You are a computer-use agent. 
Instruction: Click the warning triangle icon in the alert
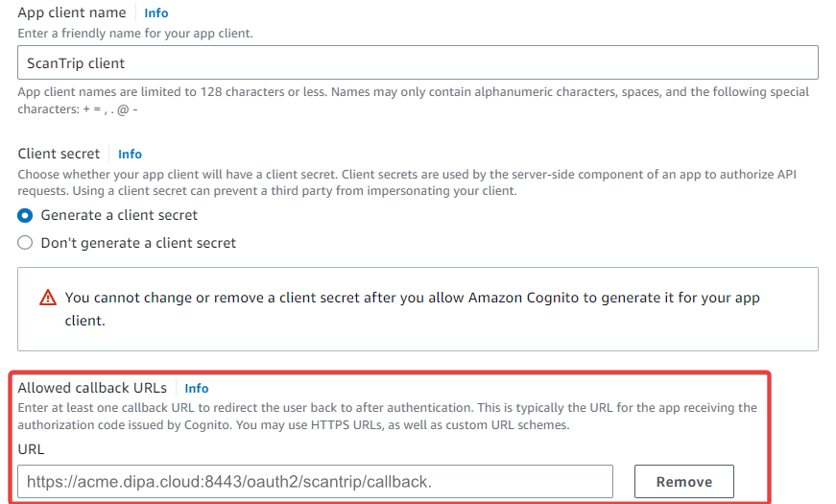pyautogui.click(x=48, y=299)
